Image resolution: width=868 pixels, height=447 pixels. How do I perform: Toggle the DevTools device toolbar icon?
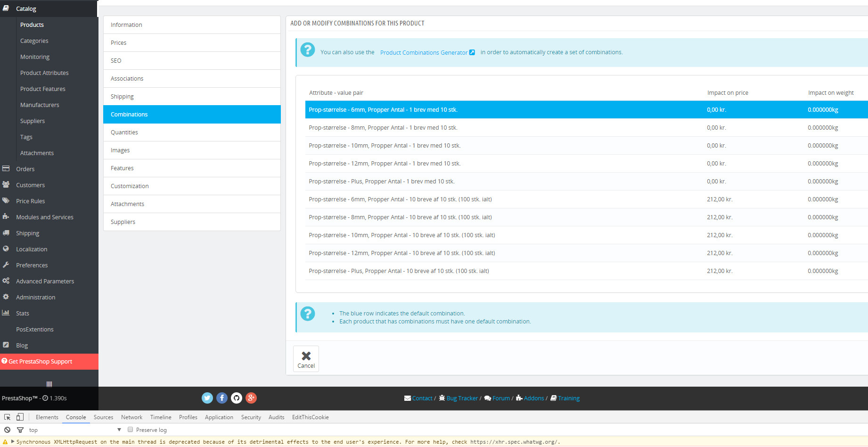click(x=20, y=417)
